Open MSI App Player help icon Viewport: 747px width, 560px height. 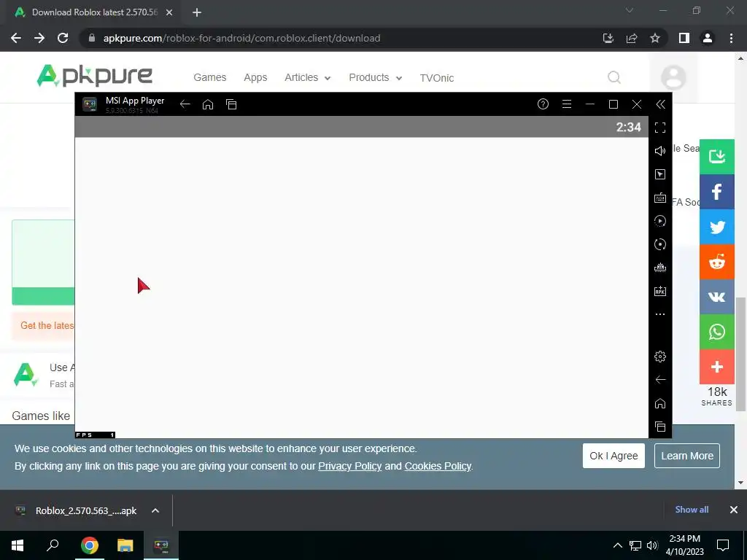pyautogui.click(x=543, y=104)
